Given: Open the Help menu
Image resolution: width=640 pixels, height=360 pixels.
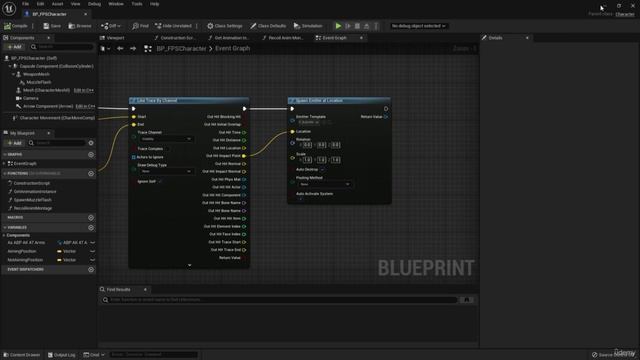Looking at the screenshot, I should [154, 4].
